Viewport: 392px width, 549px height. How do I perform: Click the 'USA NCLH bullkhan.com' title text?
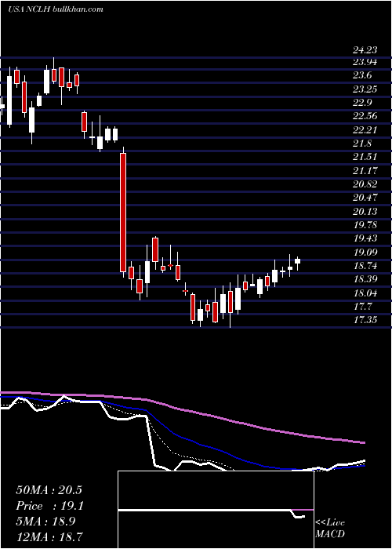click(56, 9)
